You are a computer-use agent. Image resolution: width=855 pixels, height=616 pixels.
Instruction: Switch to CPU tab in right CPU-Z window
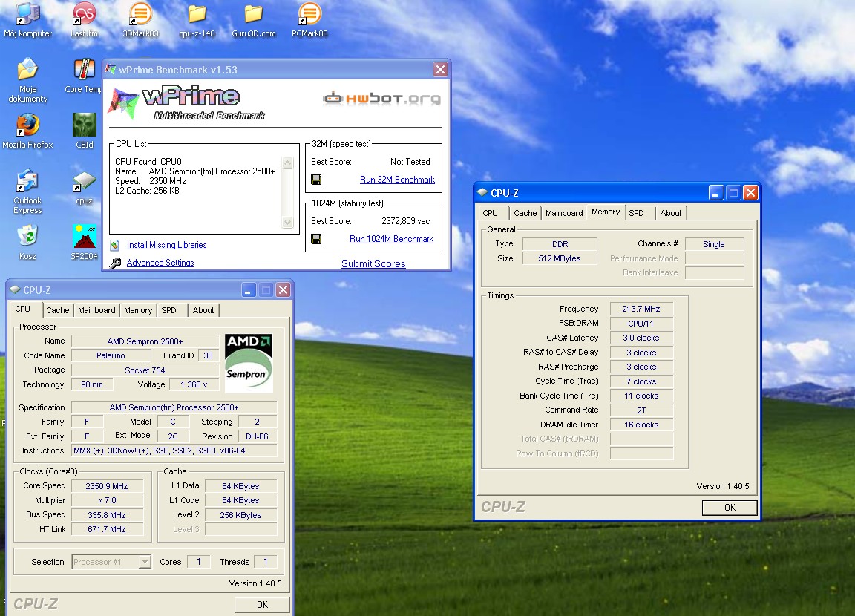(x=490, y=213)
